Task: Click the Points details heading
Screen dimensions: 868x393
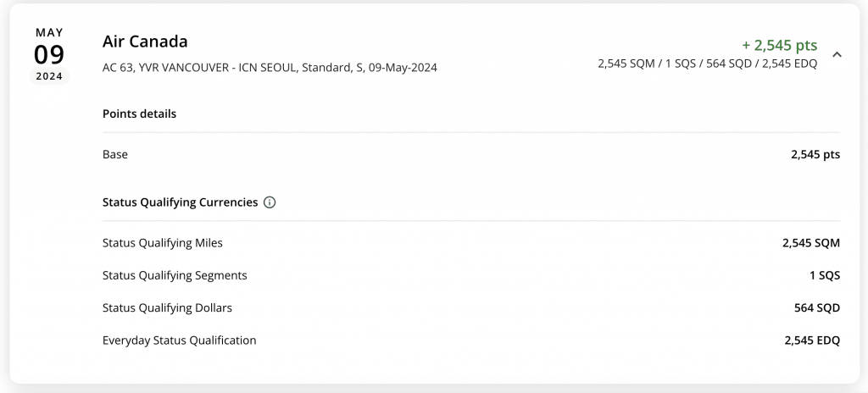Action: 139,113
